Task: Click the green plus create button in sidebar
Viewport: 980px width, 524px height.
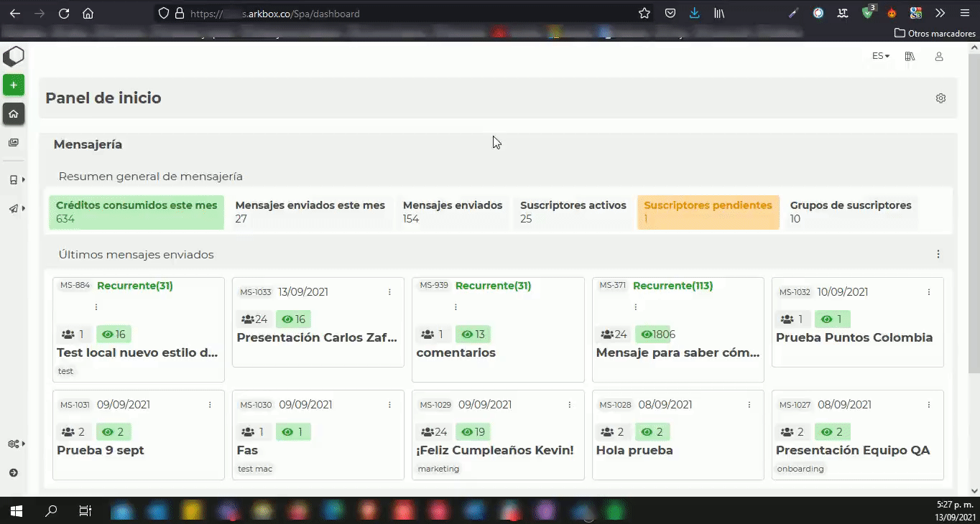Action: [x=14, y=85]
